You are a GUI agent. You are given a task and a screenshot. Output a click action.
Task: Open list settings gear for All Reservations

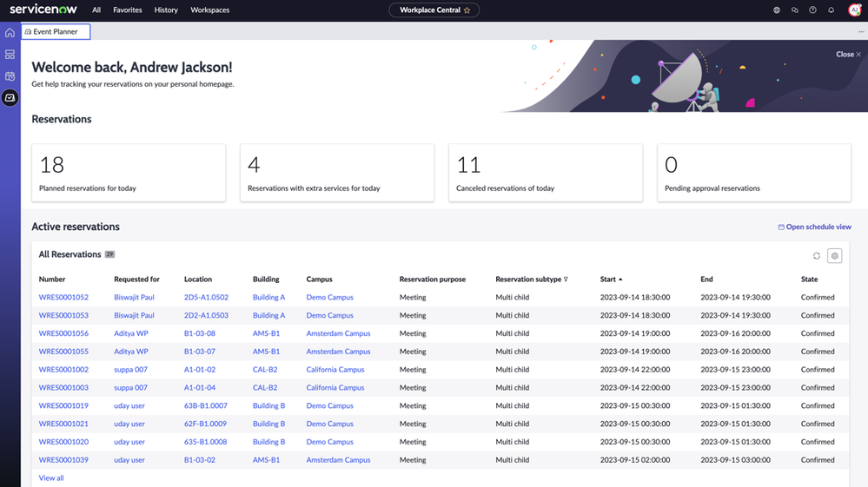click(835, 256)
